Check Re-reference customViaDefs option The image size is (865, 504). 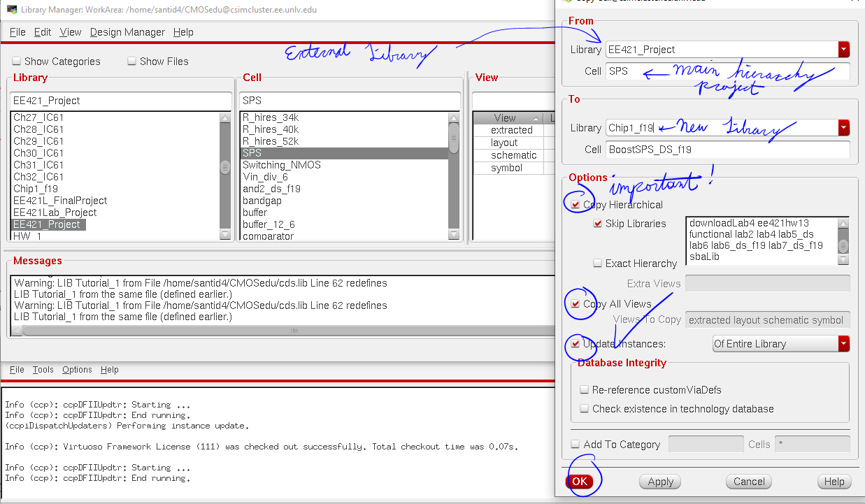click(585, 390)
